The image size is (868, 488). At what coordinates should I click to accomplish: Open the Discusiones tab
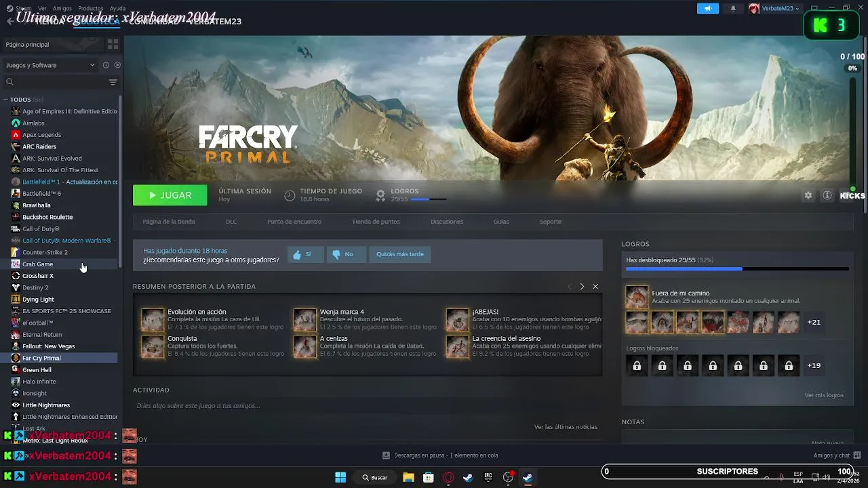(447, 222)
